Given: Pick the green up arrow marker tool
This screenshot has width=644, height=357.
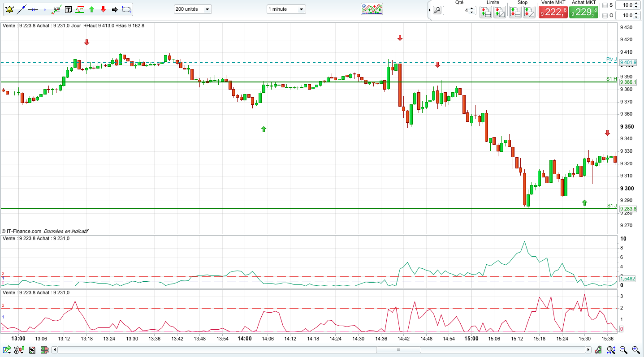Looking at the screenshot, I should point(91,9).
